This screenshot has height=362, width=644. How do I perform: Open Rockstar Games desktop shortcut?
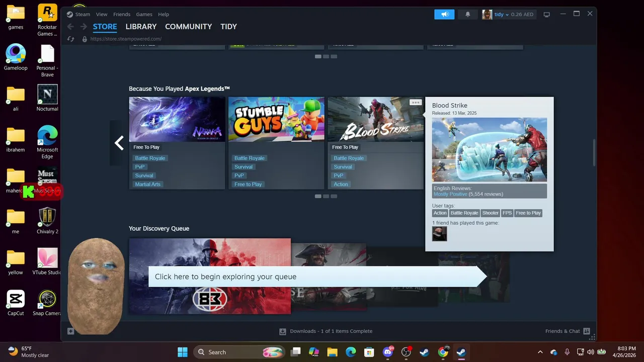tap(47, 20)
